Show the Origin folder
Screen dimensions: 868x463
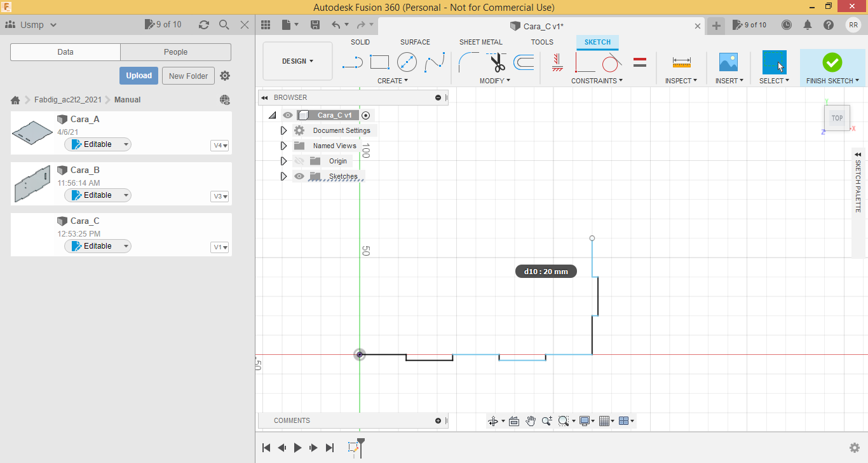(299, 161)
